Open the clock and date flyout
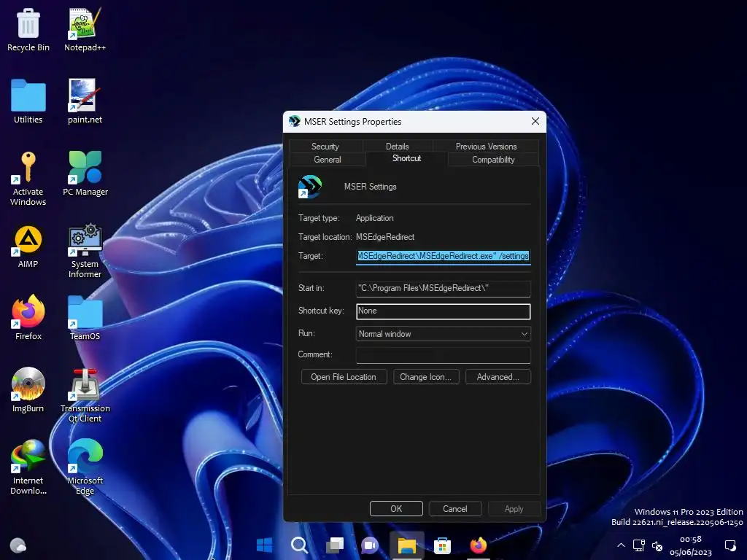The image size is (747, 560). pos(691,545)
